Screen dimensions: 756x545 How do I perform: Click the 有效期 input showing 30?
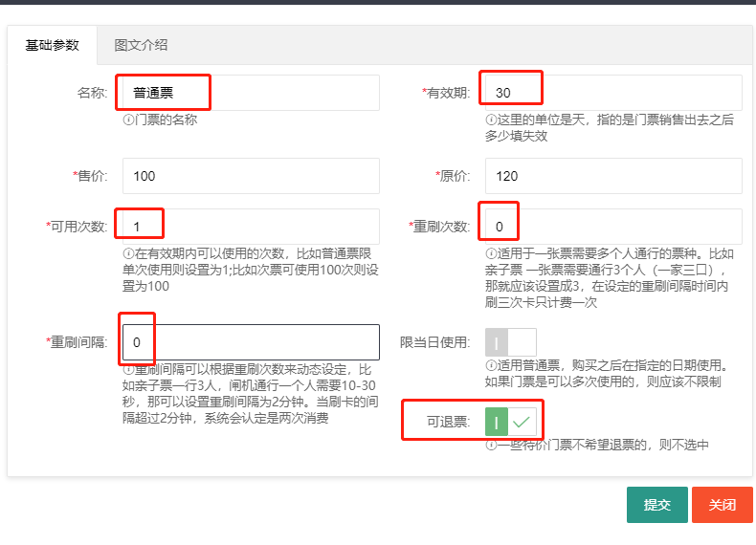coord(613,93)
